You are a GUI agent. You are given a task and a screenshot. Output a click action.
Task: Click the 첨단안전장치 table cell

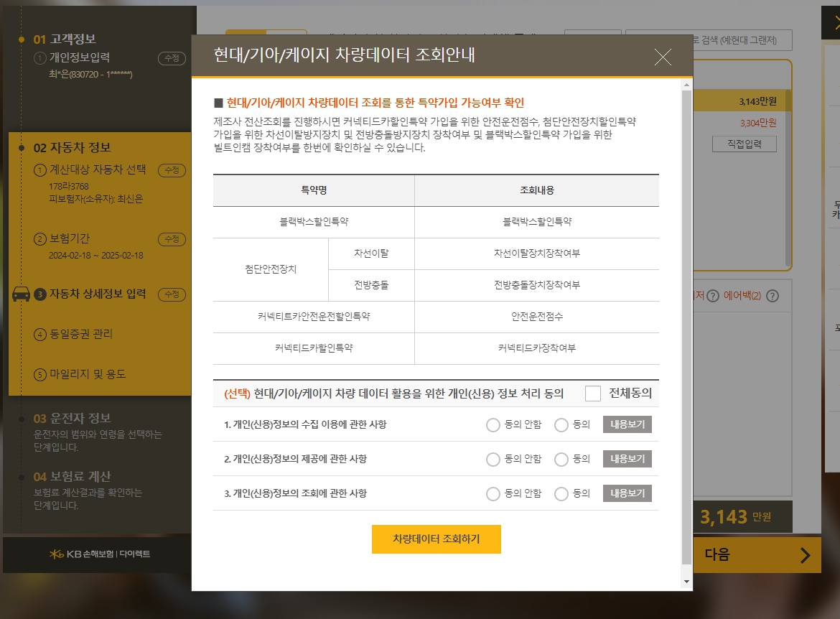(271, 269)
